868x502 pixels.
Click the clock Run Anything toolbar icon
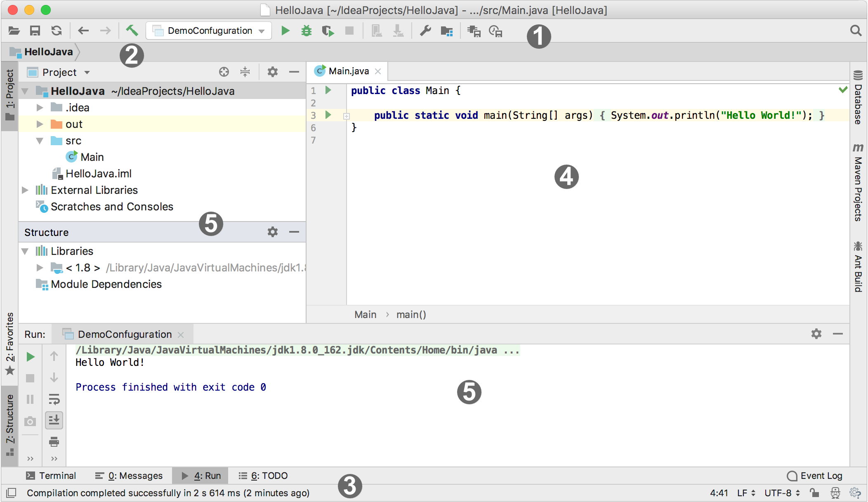(495, 31)
